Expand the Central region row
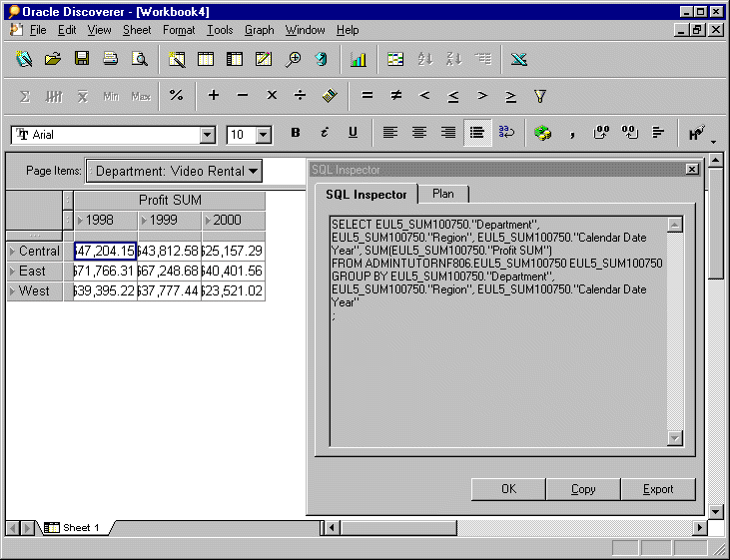 tap(12, 252)
